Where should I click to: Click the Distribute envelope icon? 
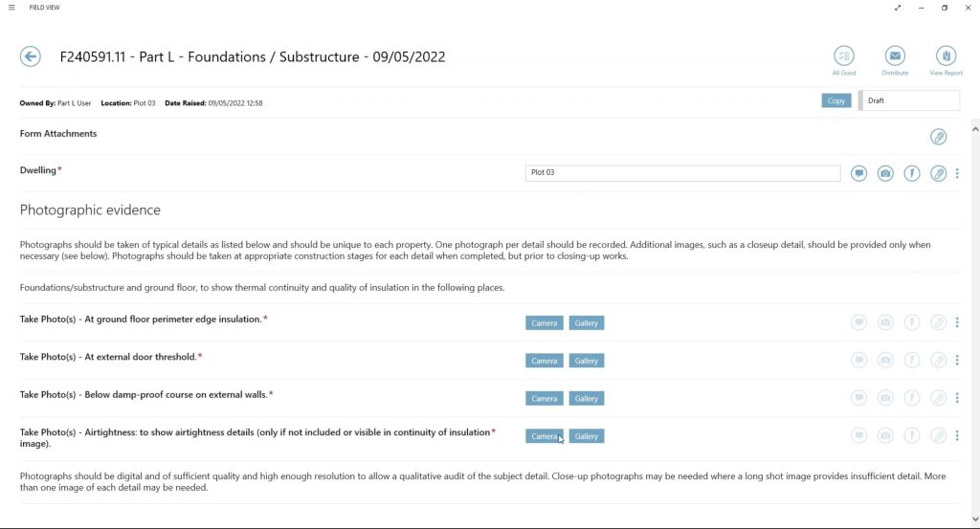895,55
